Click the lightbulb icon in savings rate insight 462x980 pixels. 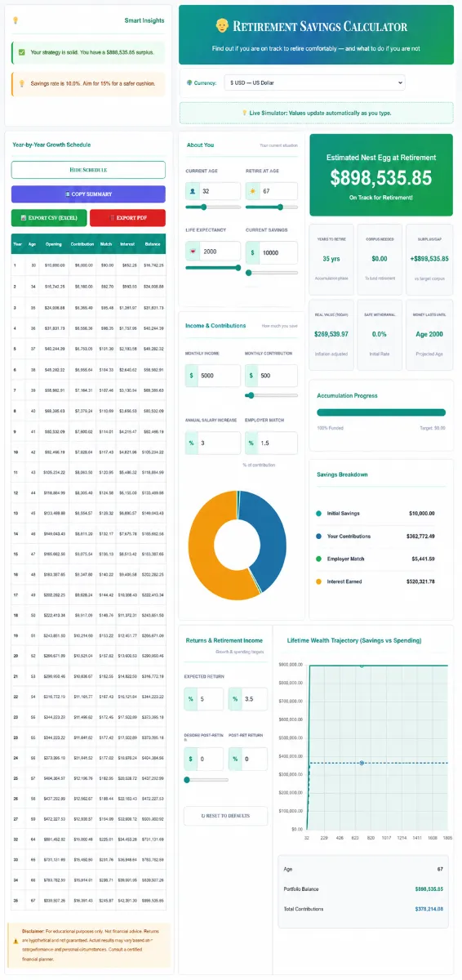click(21, 82)
